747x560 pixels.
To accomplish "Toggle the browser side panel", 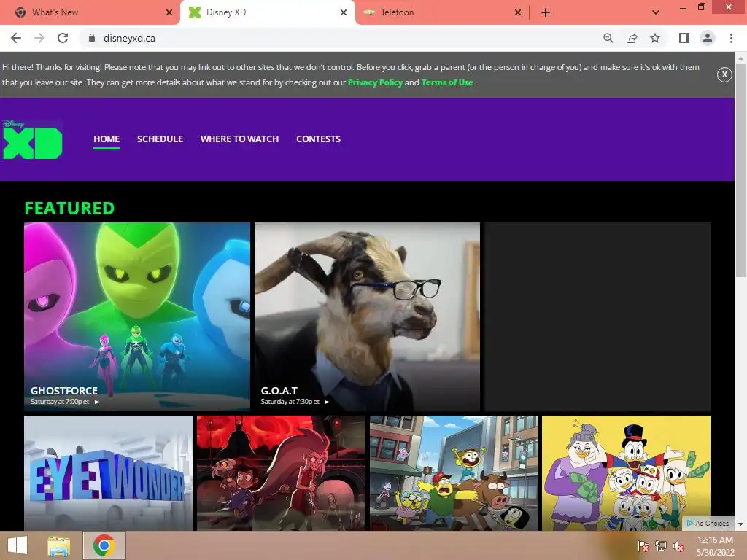I will (684, 38).
